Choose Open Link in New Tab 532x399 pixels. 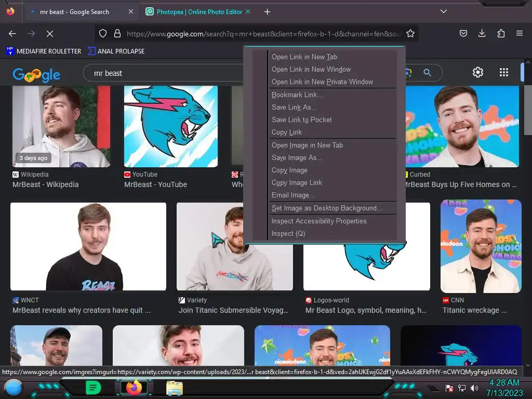tap(304, 57)
